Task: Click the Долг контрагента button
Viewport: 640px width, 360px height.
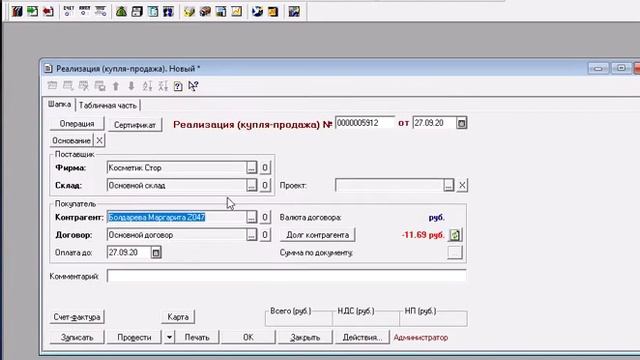Action: click(318, 235)
